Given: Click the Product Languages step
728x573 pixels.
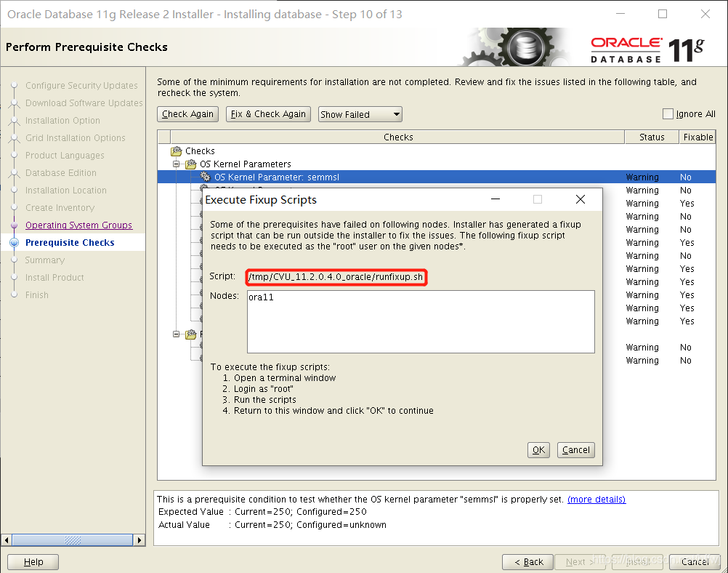Looking at the screenshot, I should click(65, 155).
